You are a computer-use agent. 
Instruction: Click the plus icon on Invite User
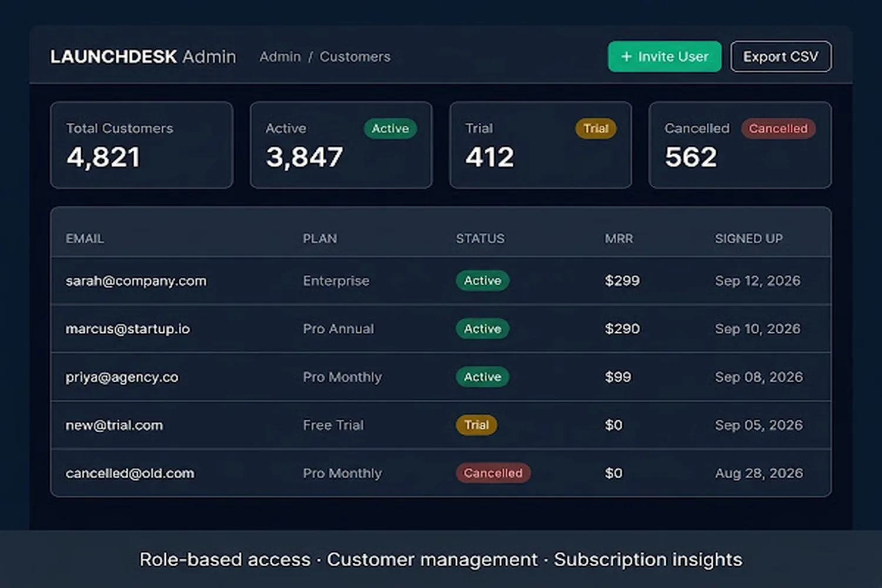[626, 56]
